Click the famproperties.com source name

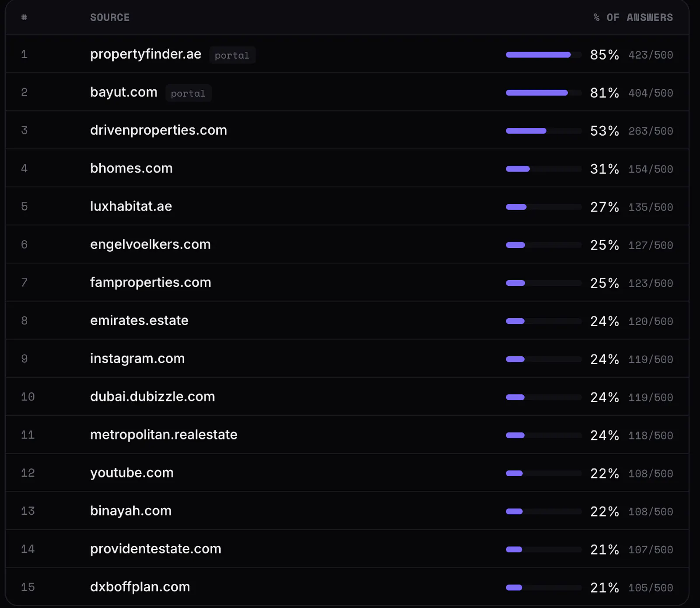coord(150,282)
